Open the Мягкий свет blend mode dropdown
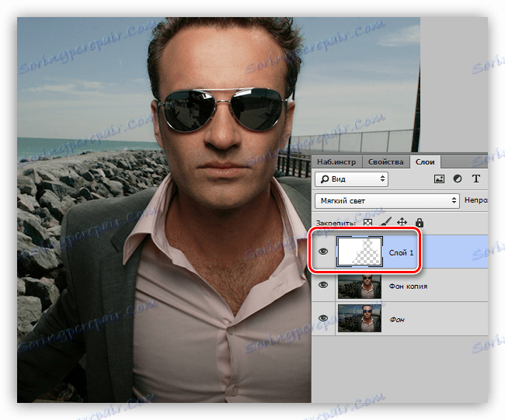The height and width of the screenshot is (420, 505). point(387,201)
